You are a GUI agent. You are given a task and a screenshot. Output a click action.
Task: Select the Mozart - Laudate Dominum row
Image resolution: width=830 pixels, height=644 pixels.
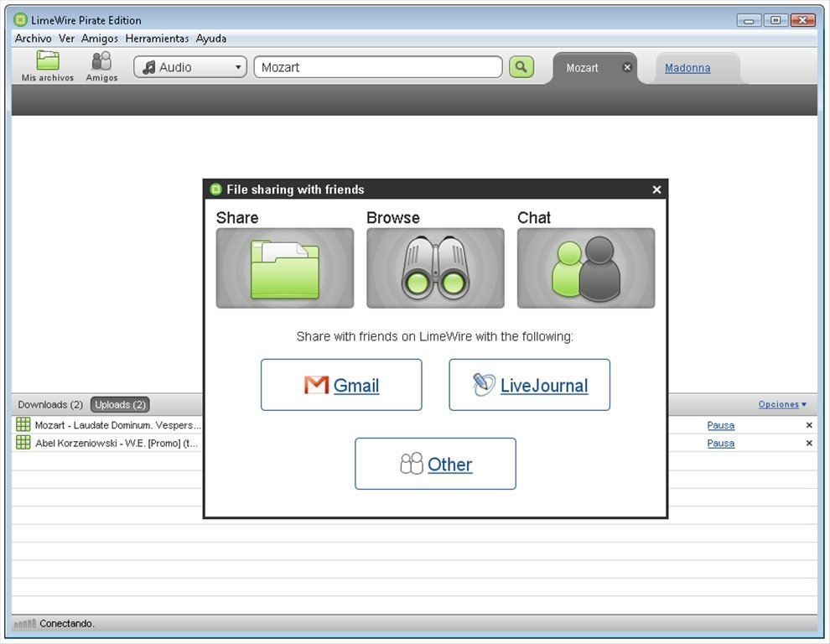tap(117, 425)
